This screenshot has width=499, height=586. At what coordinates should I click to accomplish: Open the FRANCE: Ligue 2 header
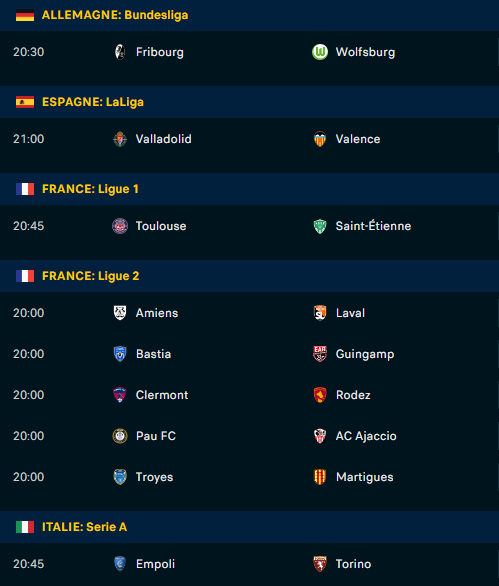tap(249, 276)
